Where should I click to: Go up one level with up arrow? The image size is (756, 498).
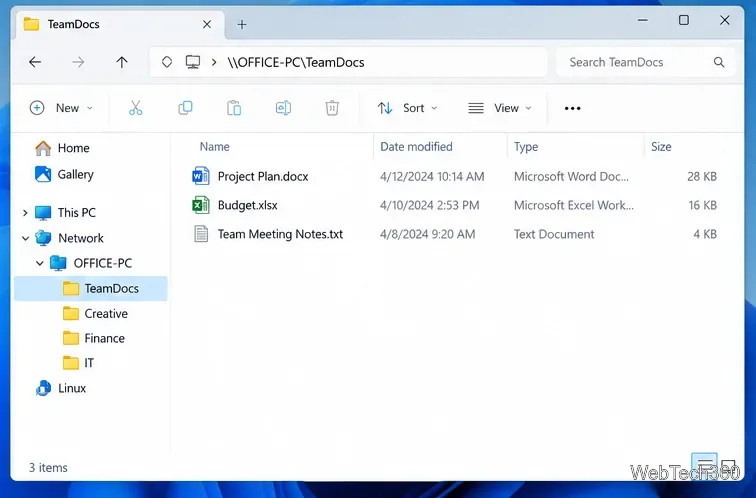(x=122, y=62)
